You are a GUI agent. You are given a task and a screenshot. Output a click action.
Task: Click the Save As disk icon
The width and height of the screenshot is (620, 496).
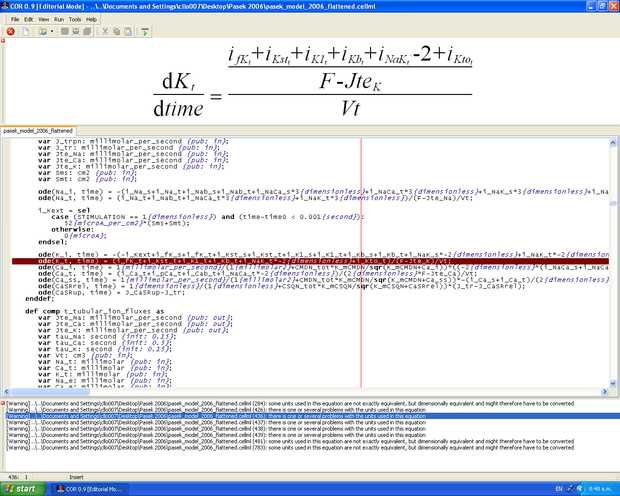(76, 32)
